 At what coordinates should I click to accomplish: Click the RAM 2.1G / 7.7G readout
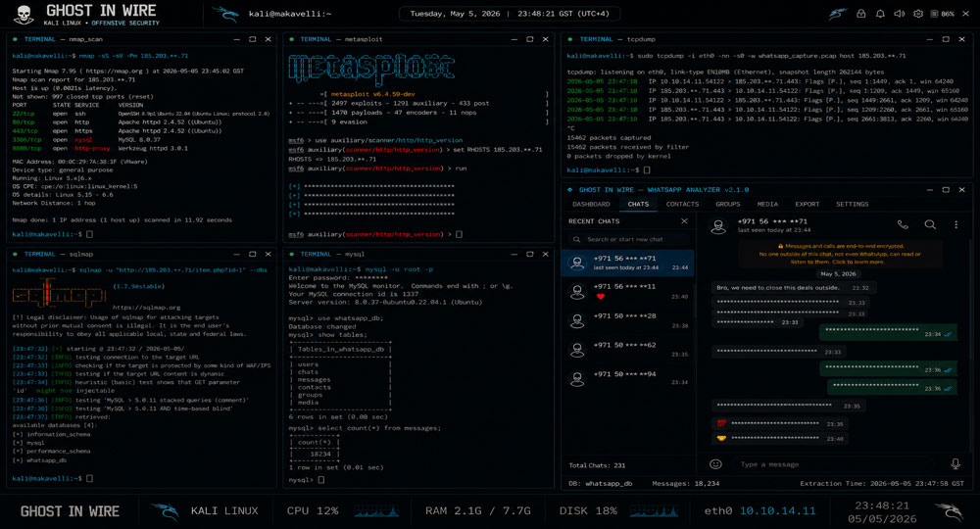[x=477, y=511]
